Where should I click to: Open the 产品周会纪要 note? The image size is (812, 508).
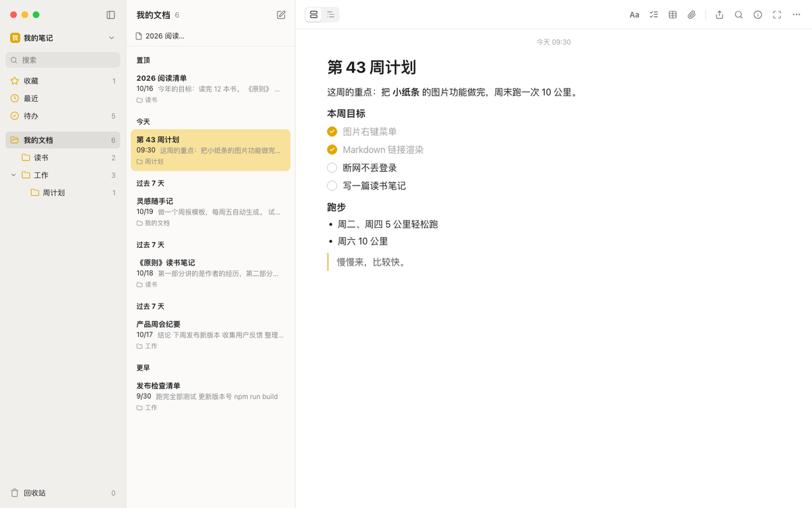[210, 335]
